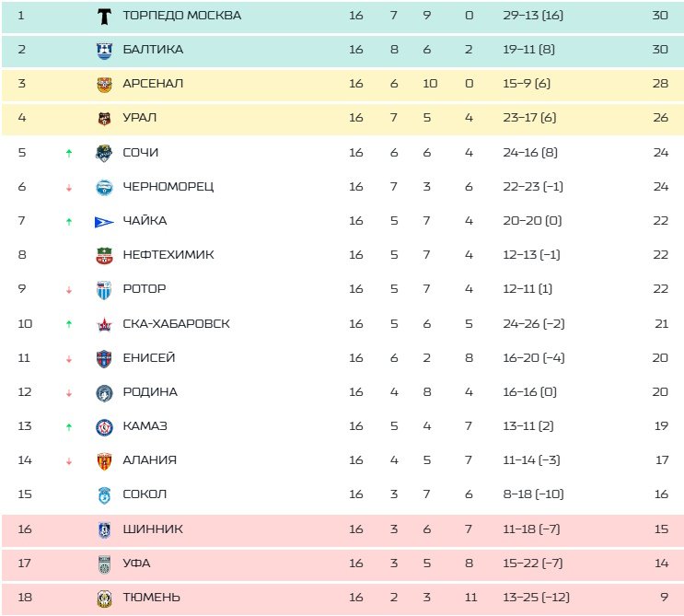Click the Алания team emblem
684x616 pixels.
(x=104, y=460)
